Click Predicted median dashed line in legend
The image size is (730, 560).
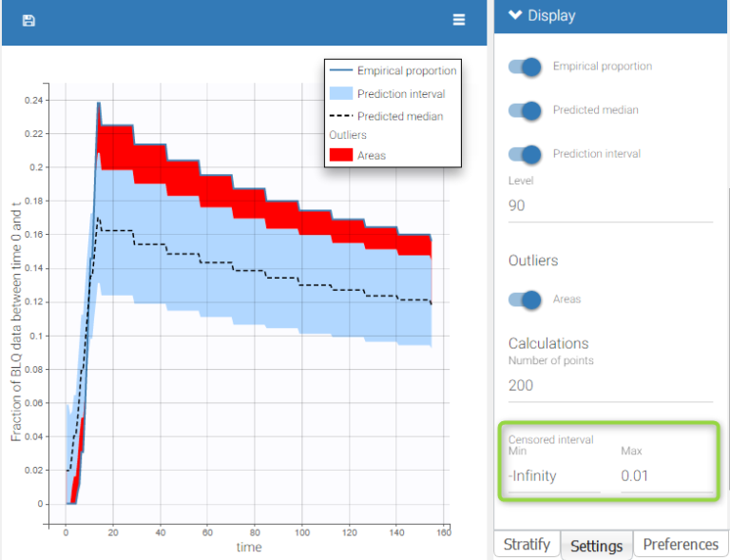pyautogui.click(x=340, y=116)
